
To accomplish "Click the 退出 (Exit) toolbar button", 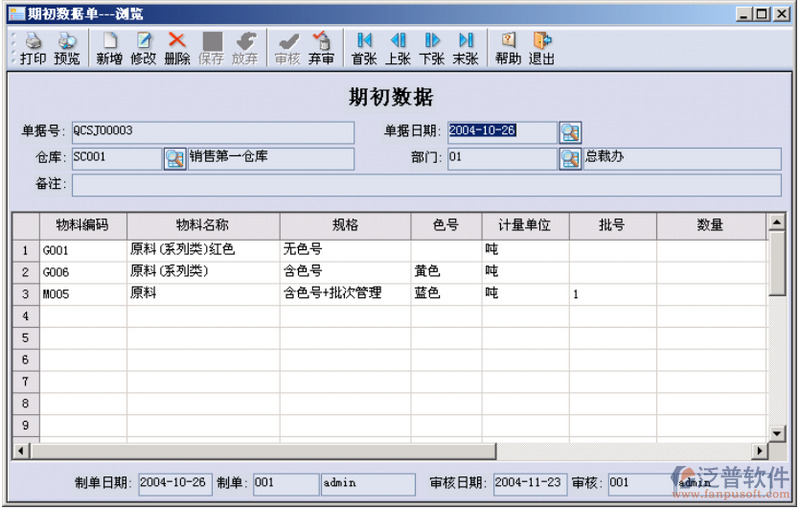I will pos(542,48).
